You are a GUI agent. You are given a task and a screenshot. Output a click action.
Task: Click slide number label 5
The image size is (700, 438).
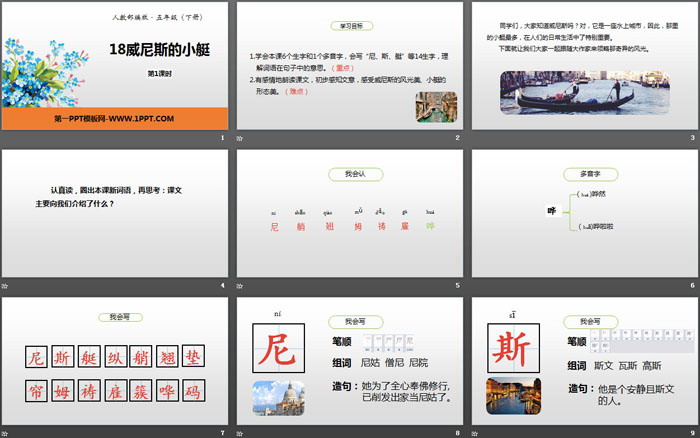tap(457, 285)
